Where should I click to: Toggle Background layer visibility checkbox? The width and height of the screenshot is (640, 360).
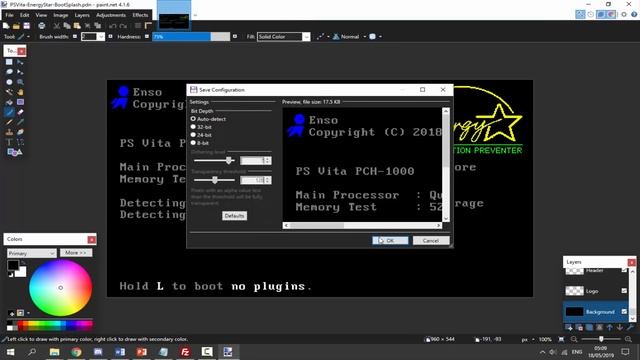(624, 311)
